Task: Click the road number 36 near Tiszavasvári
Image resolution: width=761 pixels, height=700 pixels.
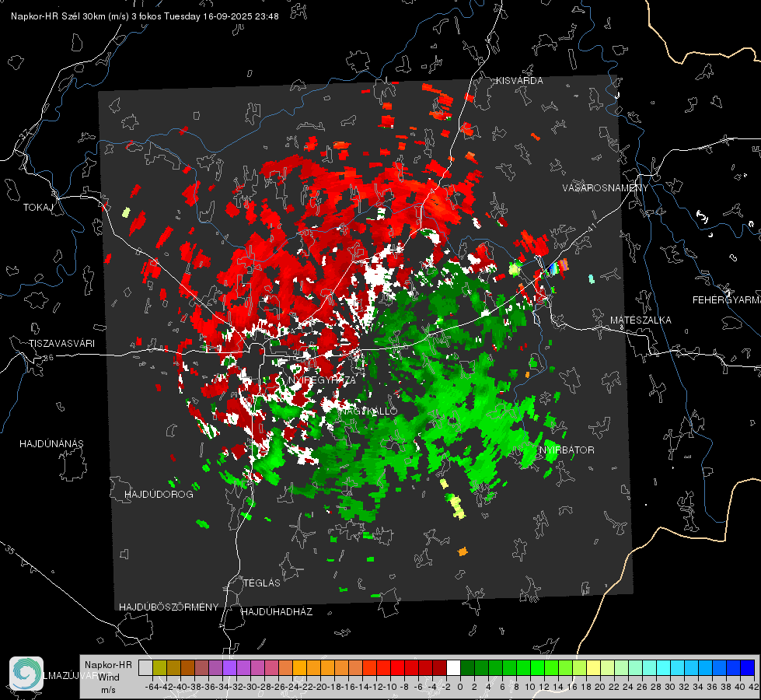Action: click(48, 358)
